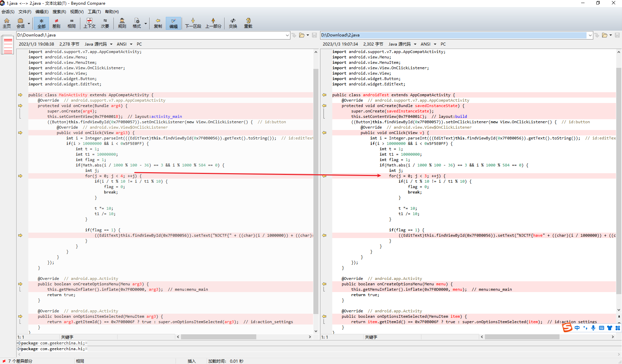Click right pane open-file folder icon
Image resolution: width=622 pixels, height=364 pixels.
(604, 35)
